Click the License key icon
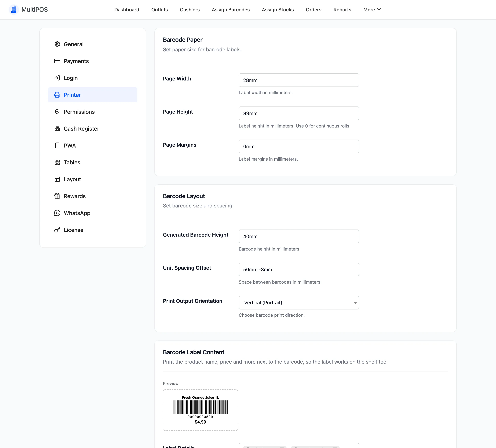 (x=57, y=230)
